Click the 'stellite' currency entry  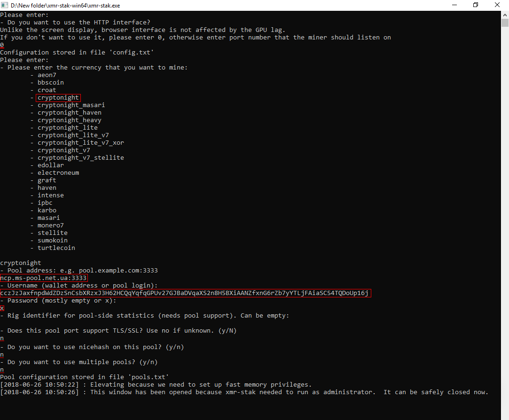tap(53, 233)
